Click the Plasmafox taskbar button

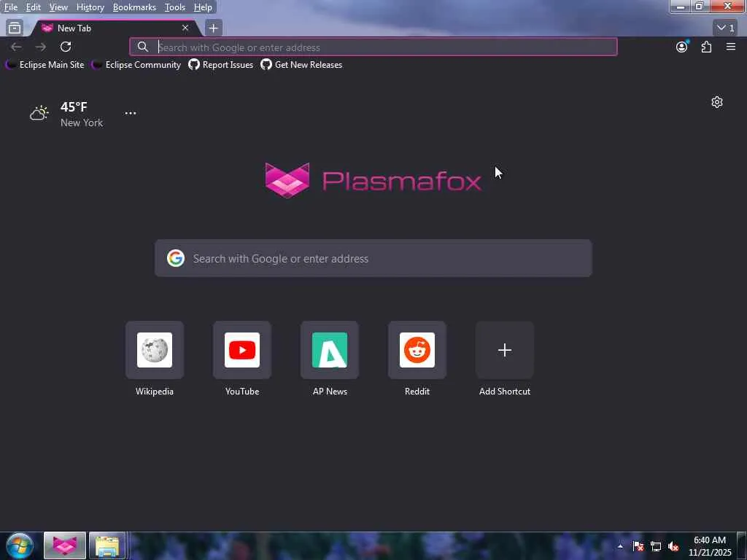65,545
